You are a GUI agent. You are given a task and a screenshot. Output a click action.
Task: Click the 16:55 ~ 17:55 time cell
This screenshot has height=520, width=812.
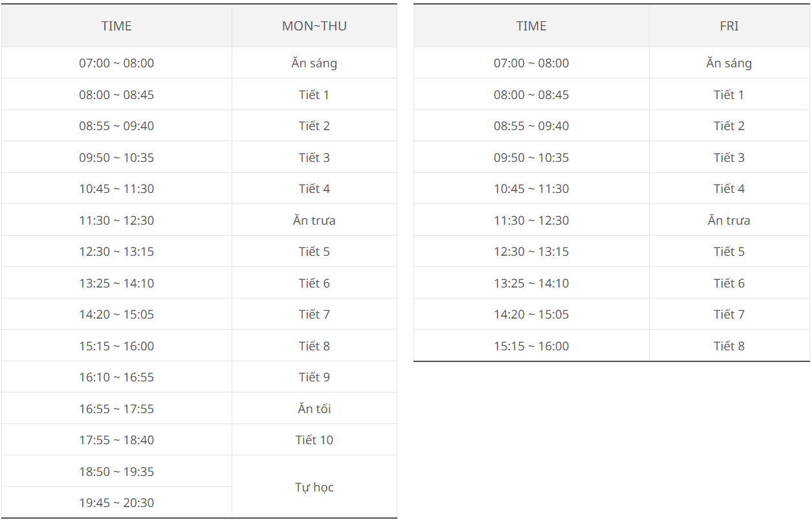pos(116,409)
